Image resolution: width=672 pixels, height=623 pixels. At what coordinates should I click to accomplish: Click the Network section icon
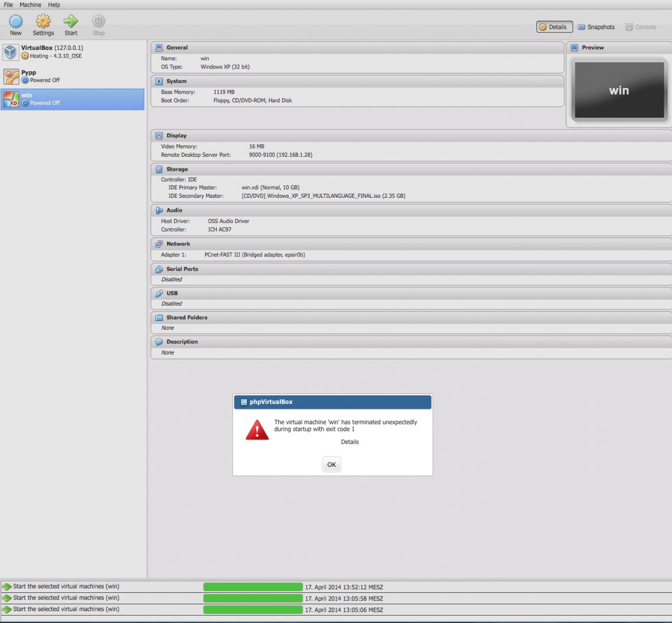(x=159, y=244)
